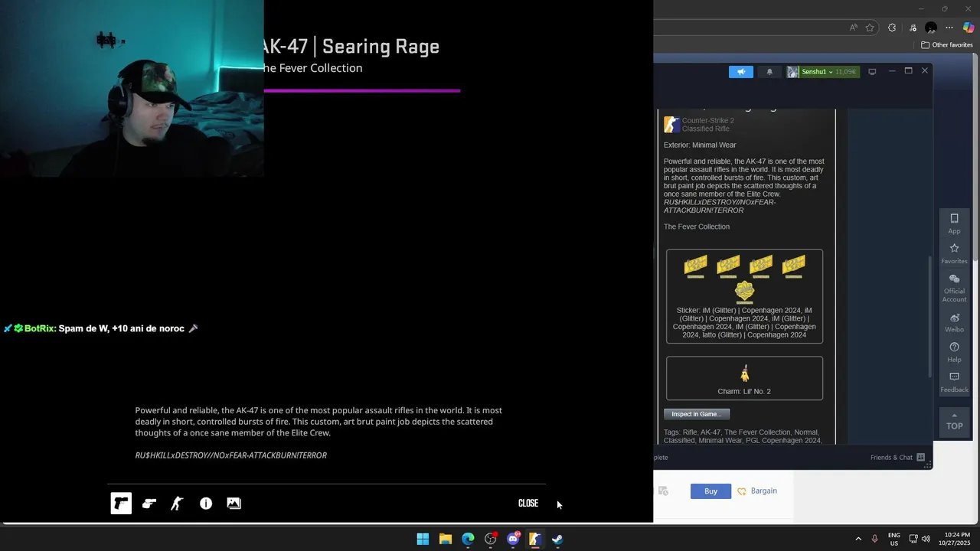
Task: Open Steam Friends & Chat
Action: (x=897, y=458)
